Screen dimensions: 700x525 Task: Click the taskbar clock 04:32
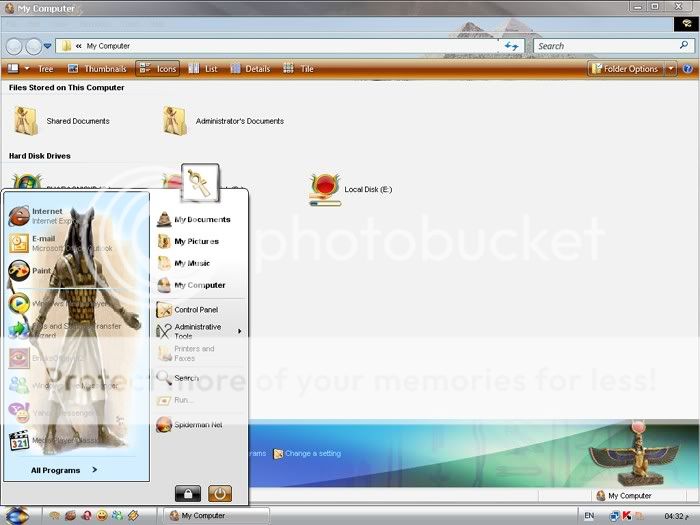coord(674,516)
